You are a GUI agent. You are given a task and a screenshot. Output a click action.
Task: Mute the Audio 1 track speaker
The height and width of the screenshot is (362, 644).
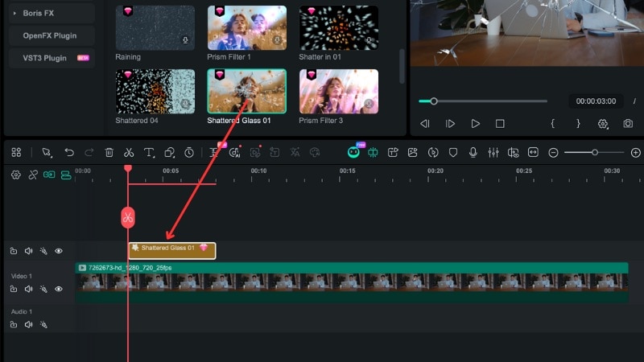click(28, 325)
